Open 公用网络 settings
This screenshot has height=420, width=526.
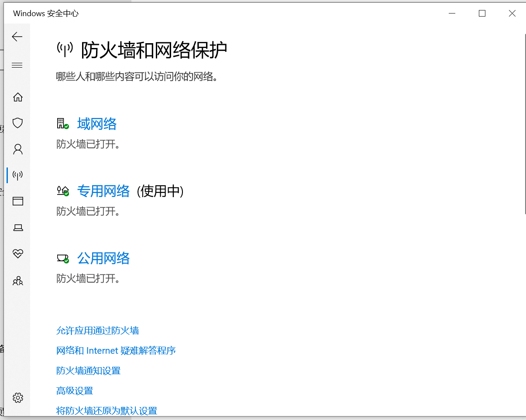(x=103, y=258)
